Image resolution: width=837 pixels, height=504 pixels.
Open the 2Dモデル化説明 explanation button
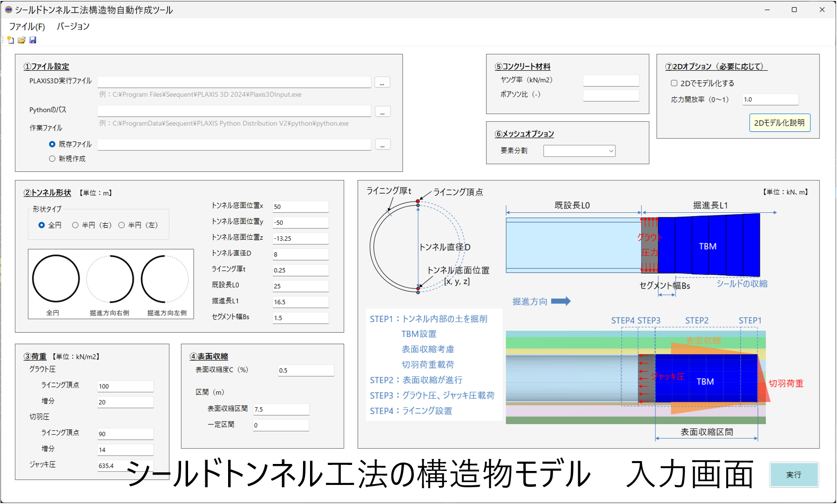[x=779, y=123]
